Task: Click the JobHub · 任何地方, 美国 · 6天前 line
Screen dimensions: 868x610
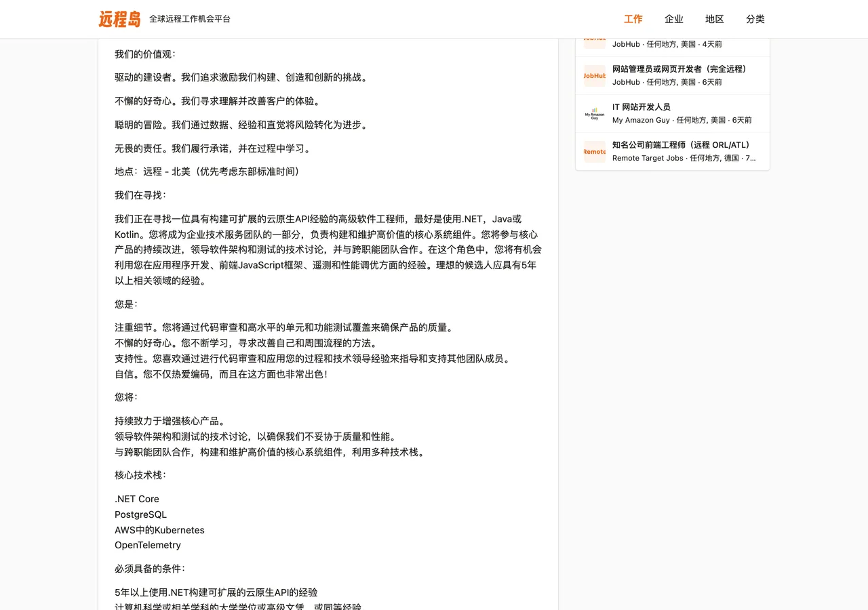Action: click(667, 82)
